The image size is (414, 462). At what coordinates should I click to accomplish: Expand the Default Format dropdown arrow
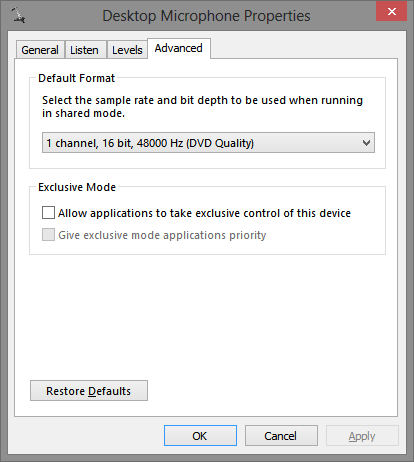coord(366,143)
